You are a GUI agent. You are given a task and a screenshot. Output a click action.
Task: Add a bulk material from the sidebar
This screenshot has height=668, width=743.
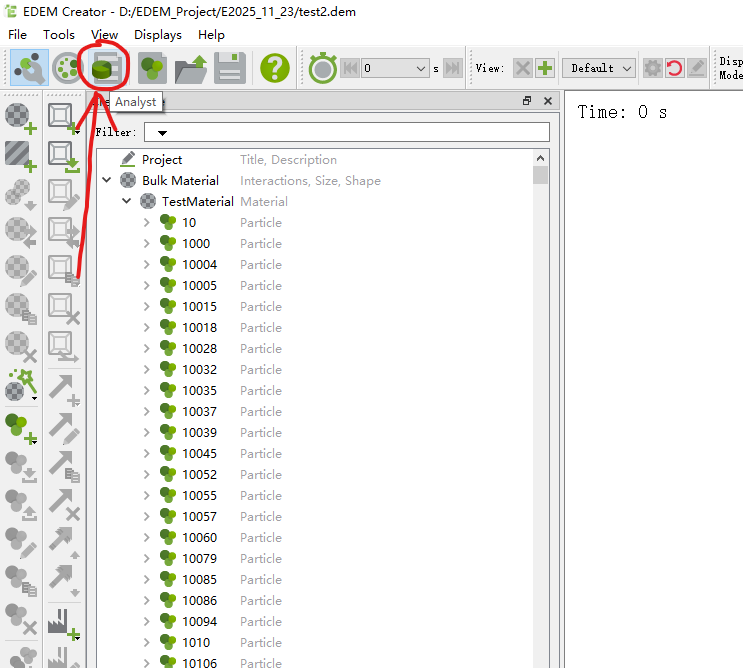point(21,118)
